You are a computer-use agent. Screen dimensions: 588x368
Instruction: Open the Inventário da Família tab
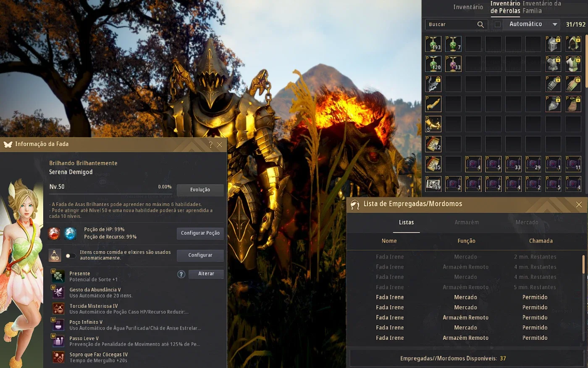[542, 7]
